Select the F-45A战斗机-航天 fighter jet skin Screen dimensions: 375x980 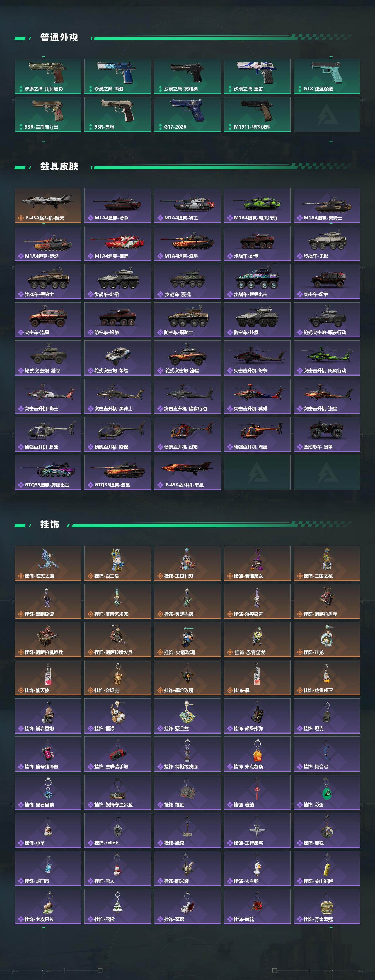48,205
